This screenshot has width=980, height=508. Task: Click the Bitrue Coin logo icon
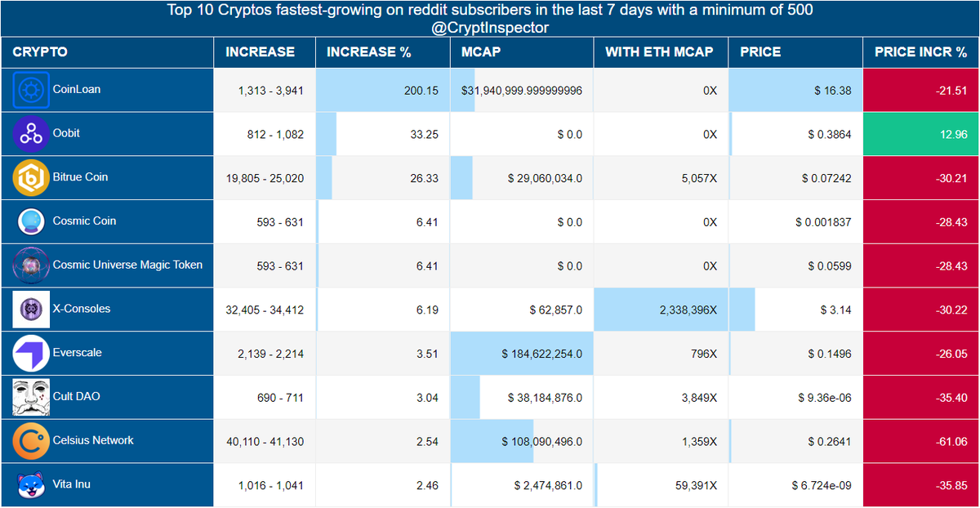pos(31,178)
